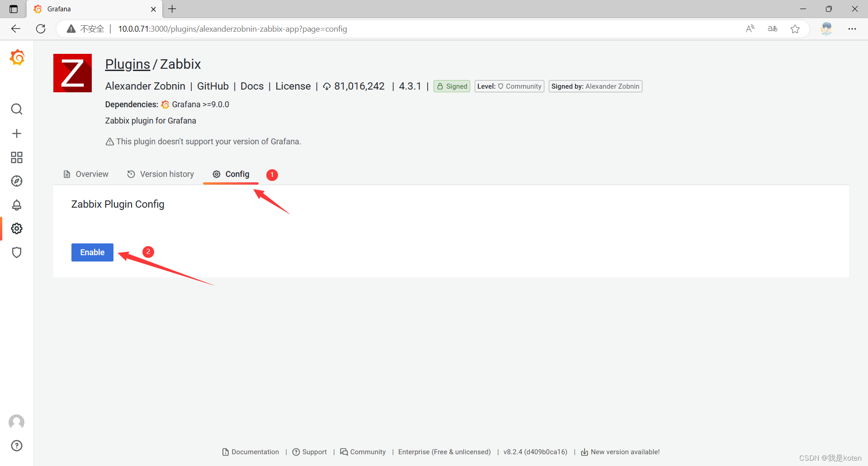
Task: Click the browser profile avatar
Action: 827,29
